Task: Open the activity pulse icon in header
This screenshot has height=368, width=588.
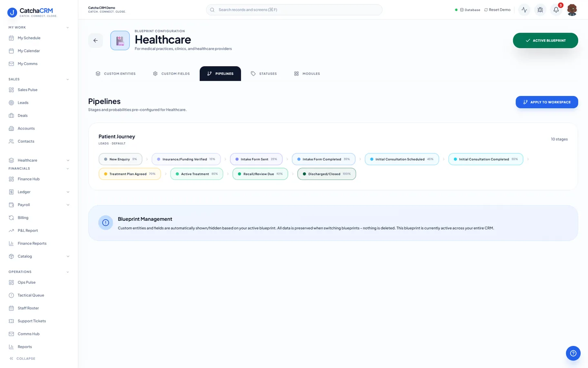Action: [x=524, y=10]
